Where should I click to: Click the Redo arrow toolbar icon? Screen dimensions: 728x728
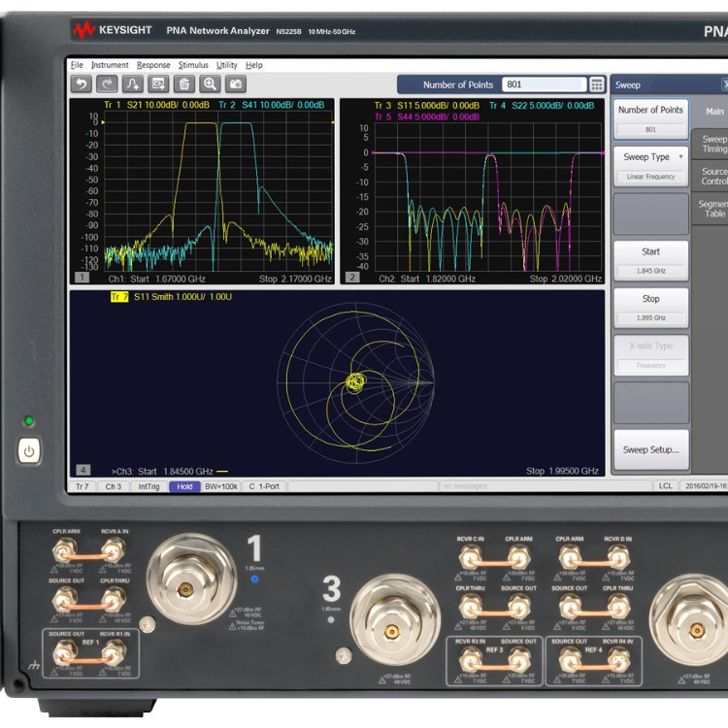pos(107,84)
